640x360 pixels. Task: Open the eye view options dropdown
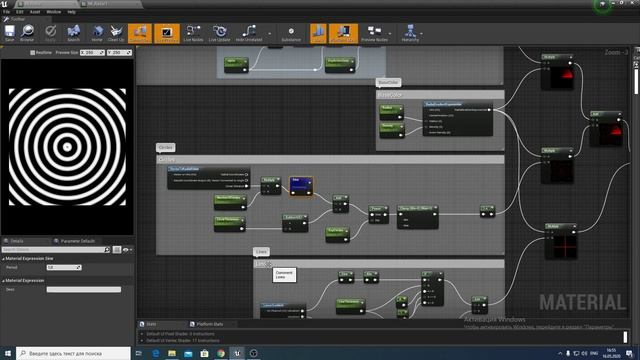(x=128, y=249)
